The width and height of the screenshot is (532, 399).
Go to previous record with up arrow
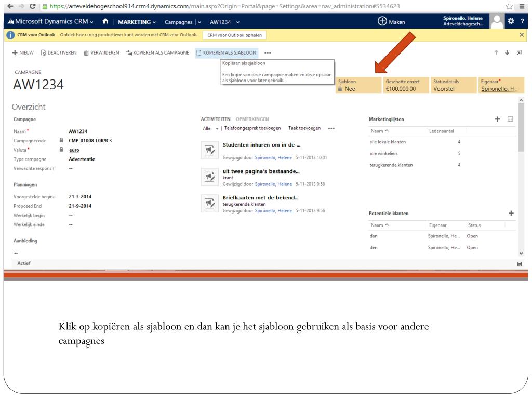497,52
